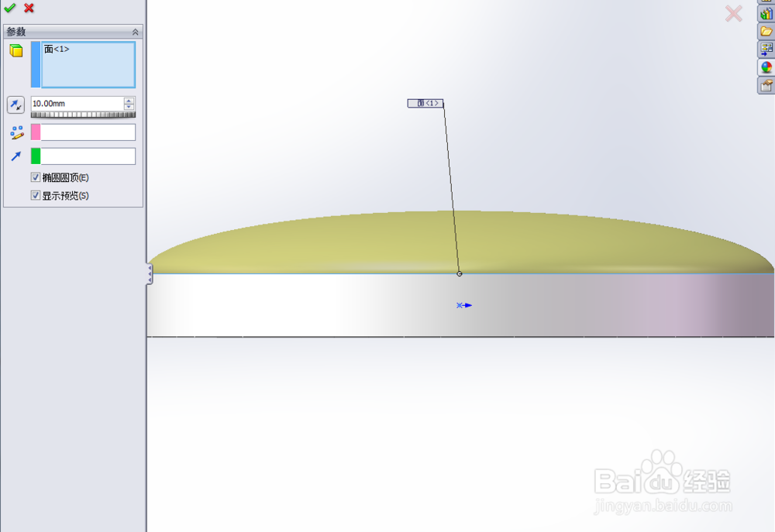The height and width of the screenshot is (532, 775).
Task: Click the 面<1> callout in viewport
Action: [x=425, y=103]
